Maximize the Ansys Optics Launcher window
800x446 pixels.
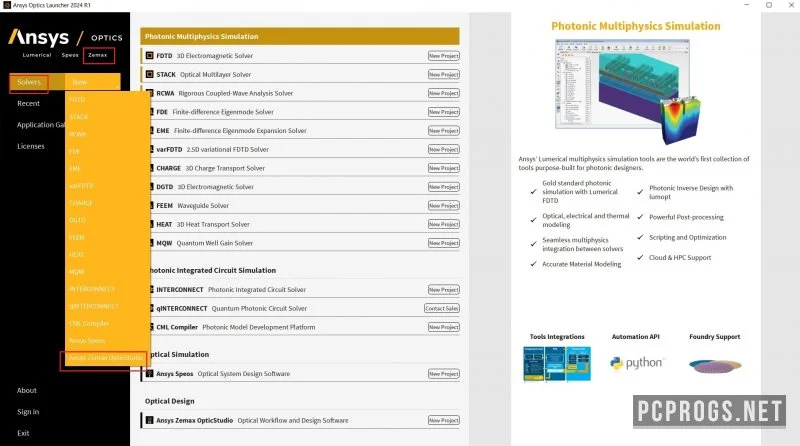pyautogui.click(x=769, y=5)
